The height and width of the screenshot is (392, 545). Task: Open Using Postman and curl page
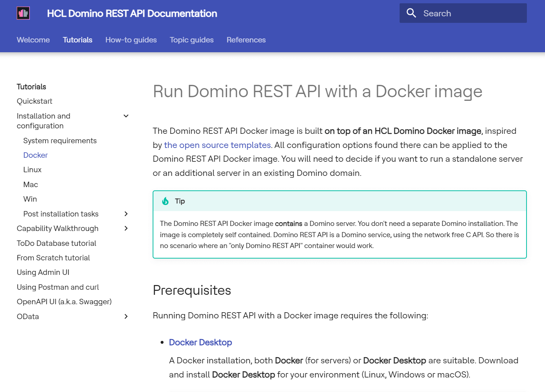(58, 287)
